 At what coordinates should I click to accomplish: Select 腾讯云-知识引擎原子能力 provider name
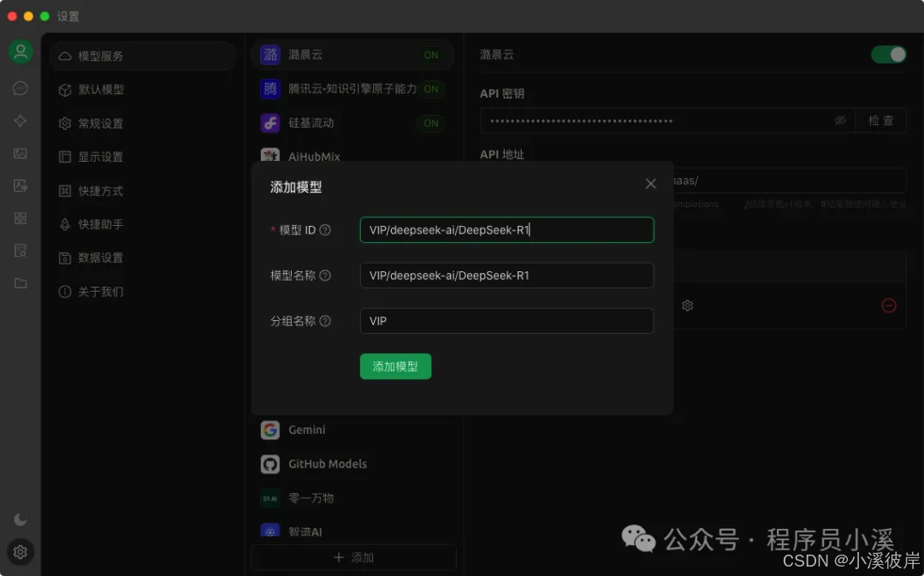(x=352, y=89)
